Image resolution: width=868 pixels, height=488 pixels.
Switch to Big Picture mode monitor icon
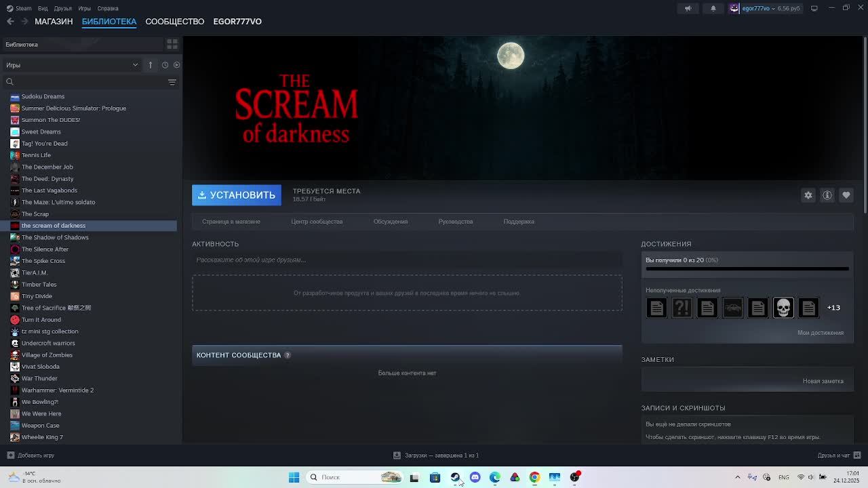click(814, 8)
